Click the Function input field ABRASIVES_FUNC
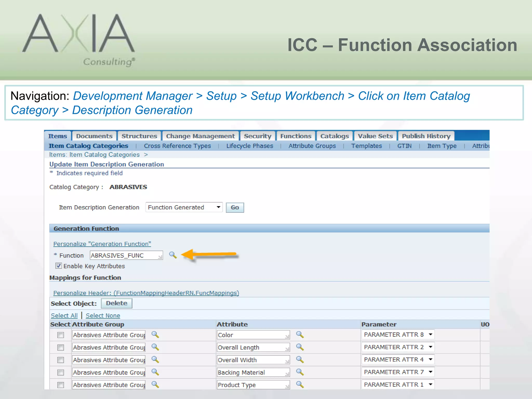The height and width of the screenshot is (399, 532). tap(126, 255)
